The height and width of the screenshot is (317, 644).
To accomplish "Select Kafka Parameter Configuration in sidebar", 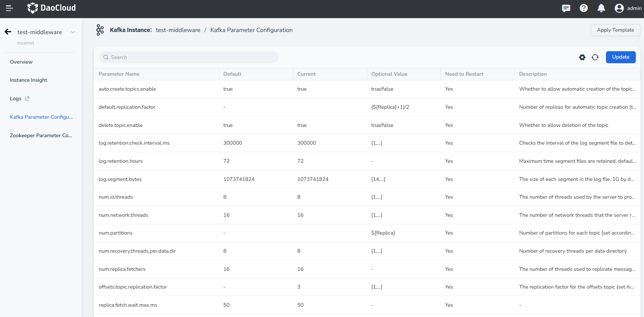I will tap(41, 117).
